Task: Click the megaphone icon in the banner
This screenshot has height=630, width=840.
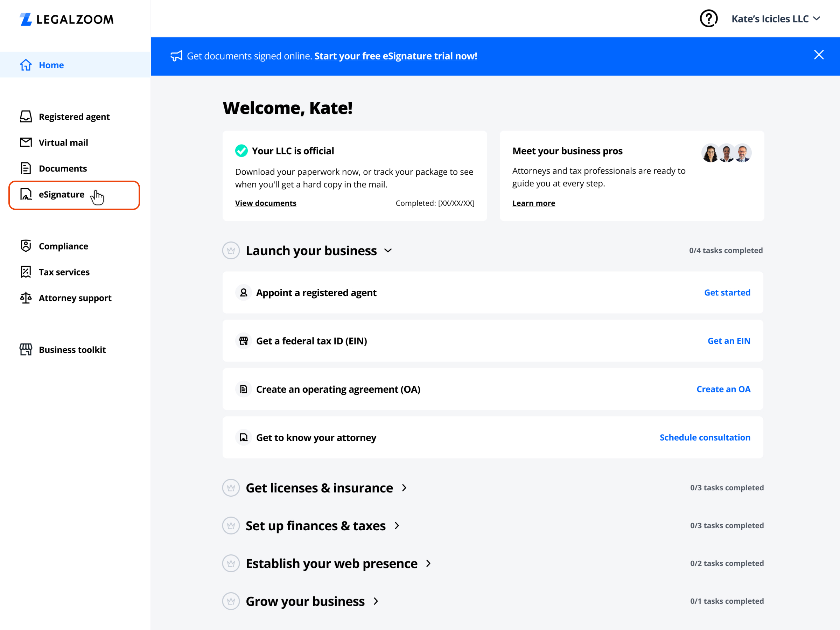Action: point(176,56)
